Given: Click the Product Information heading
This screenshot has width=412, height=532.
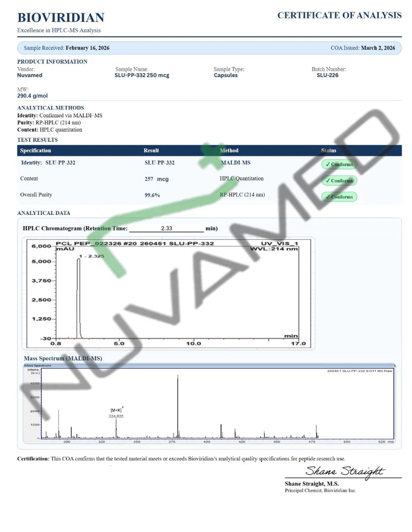Looking at the screenshot, I should [x=53, y=61].
